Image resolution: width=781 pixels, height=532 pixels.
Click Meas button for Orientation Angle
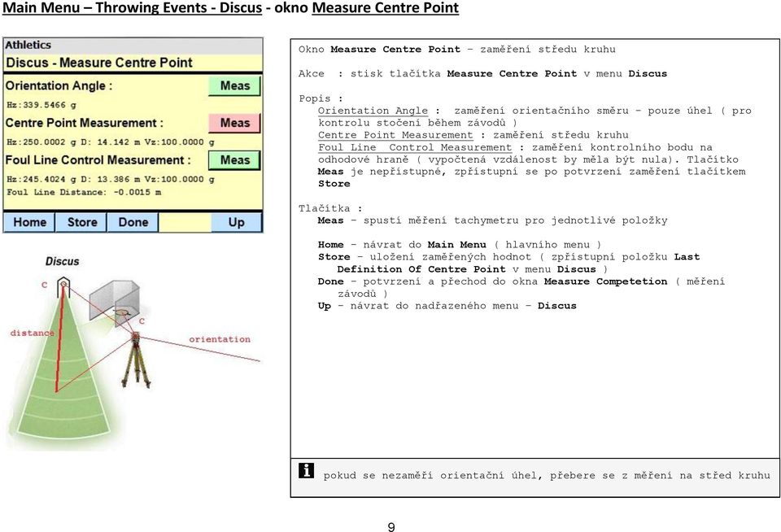coord(234,85)
